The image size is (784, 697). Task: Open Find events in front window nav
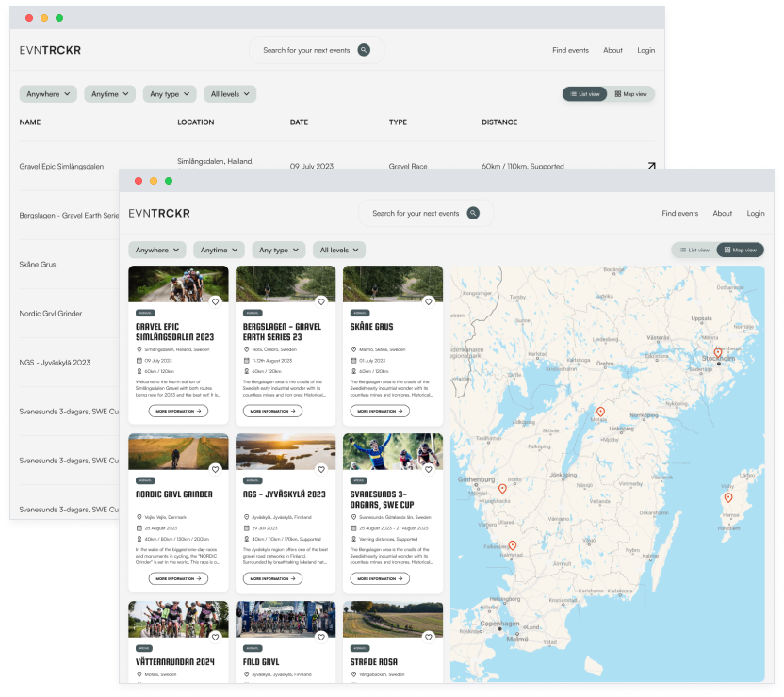[679, 214]
